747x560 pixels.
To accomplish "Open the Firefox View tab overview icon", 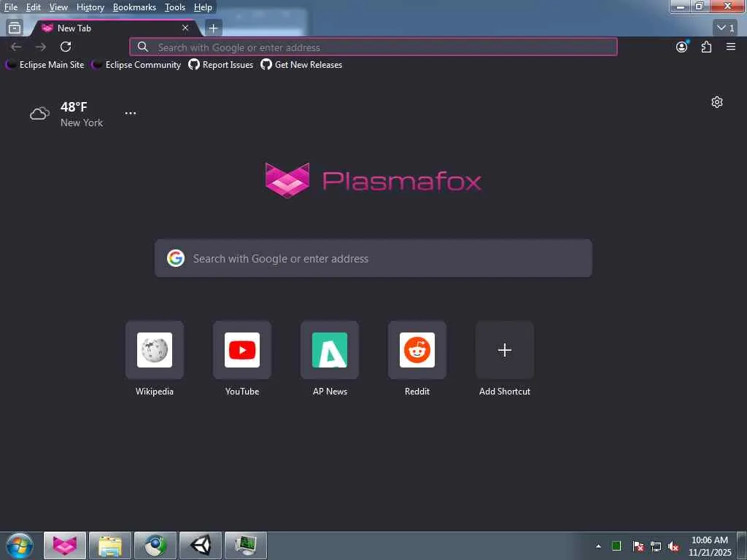I will (15, 28).
